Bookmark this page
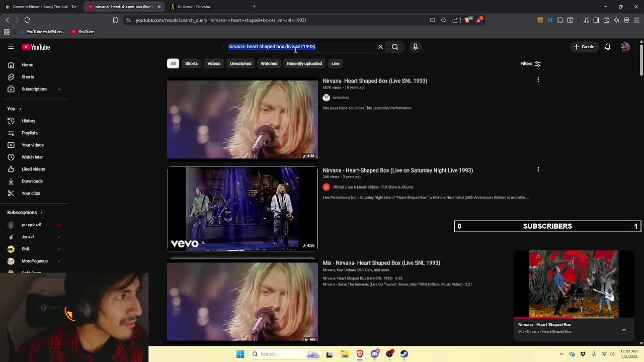The width and height of the screenshot is (644, 362). (x=115, y=20)
